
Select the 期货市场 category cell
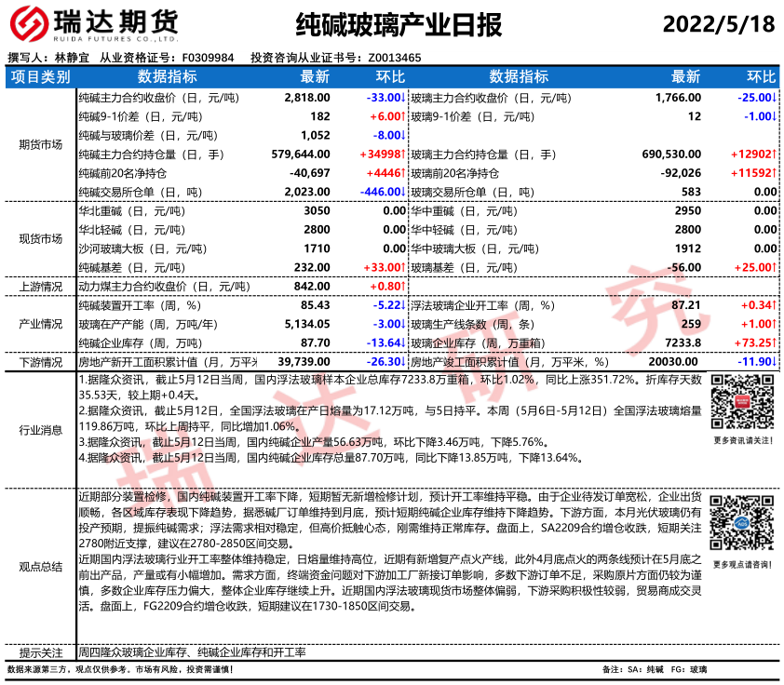click(x=40, y=144)
